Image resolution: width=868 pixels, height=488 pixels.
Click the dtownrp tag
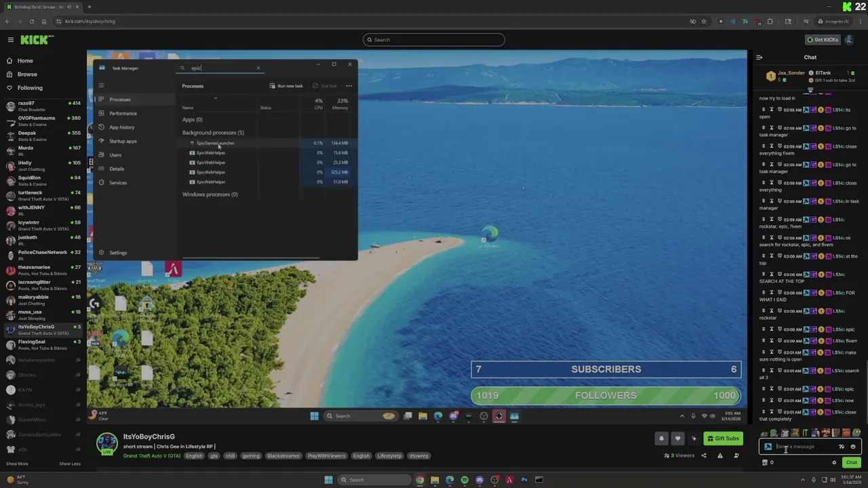pyautogui.click(x=419, y=456)
